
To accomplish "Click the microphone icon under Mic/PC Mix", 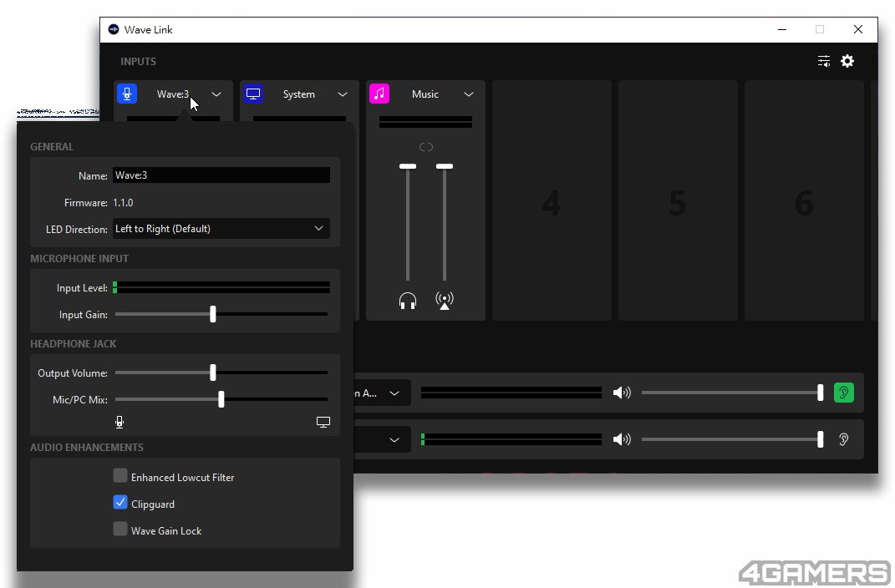I will pos(120,422).
